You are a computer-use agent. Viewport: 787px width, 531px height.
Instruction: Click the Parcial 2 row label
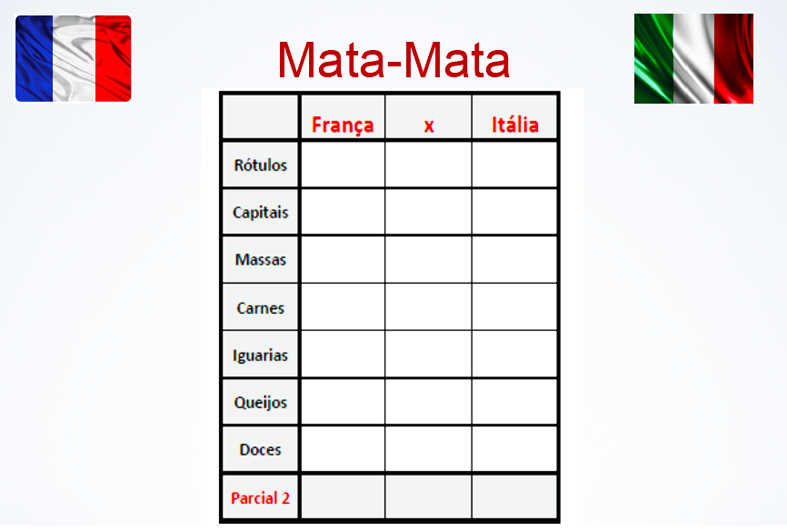[260, 497]
